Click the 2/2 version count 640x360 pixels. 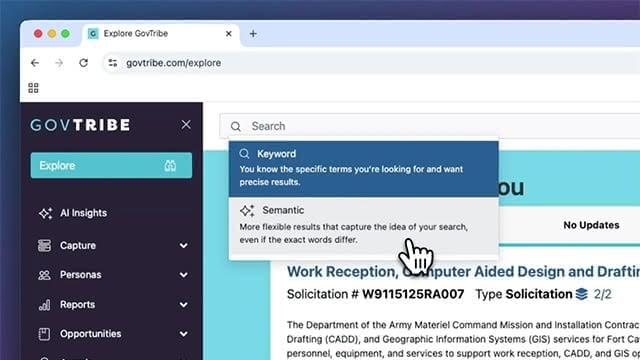(x=602, y=294)
